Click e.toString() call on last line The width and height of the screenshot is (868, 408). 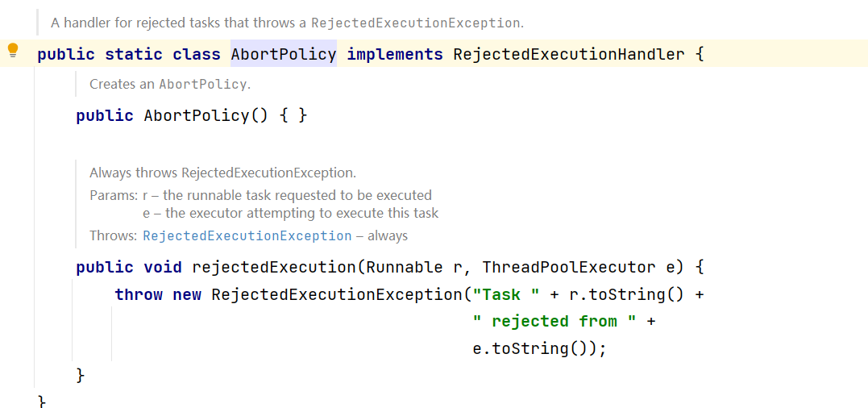click(534, 348)
